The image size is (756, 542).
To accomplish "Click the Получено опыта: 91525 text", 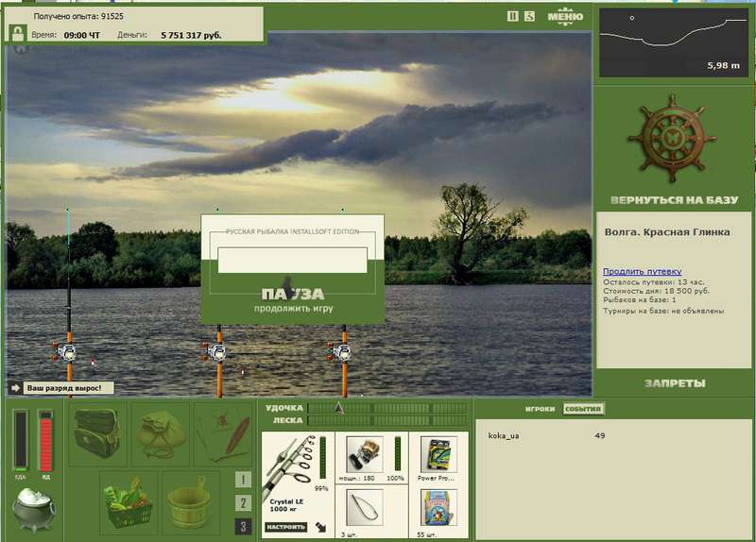I will (x=78, y=16).
